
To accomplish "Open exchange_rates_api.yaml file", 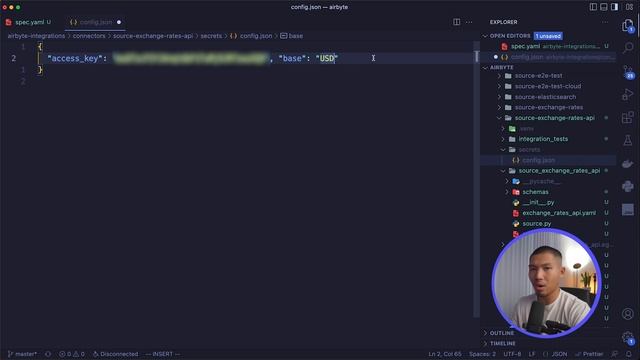I will [x=558, y=213].
